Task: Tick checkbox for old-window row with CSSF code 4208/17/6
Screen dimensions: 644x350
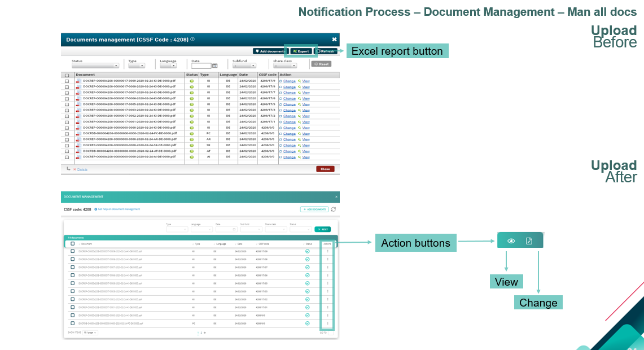Action: click(67, 99)
